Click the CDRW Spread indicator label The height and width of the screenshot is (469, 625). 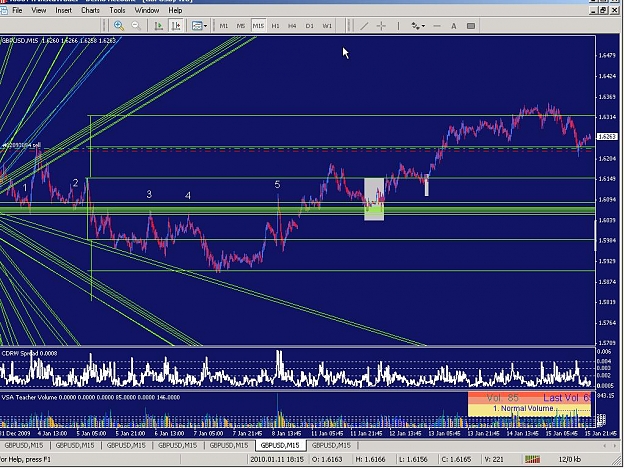click(29, 353)
